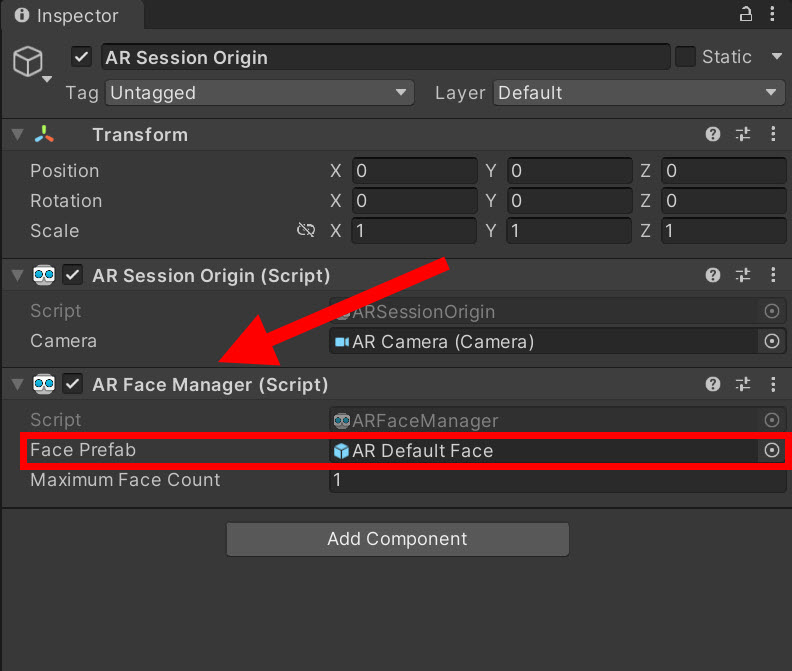Viewport: 792px width, 671px height.
Task: Collapse AR Session Origin script component
Action: 18,275
